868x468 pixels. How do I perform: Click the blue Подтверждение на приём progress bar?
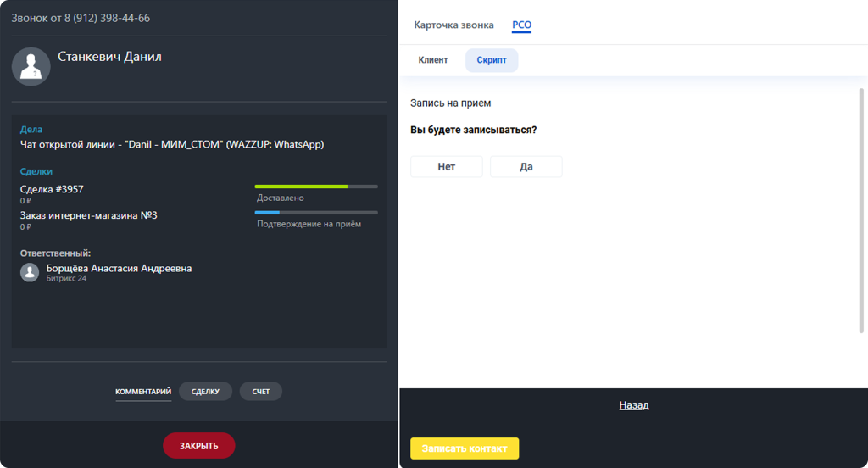pyautogui.click(x=316, y=213)
